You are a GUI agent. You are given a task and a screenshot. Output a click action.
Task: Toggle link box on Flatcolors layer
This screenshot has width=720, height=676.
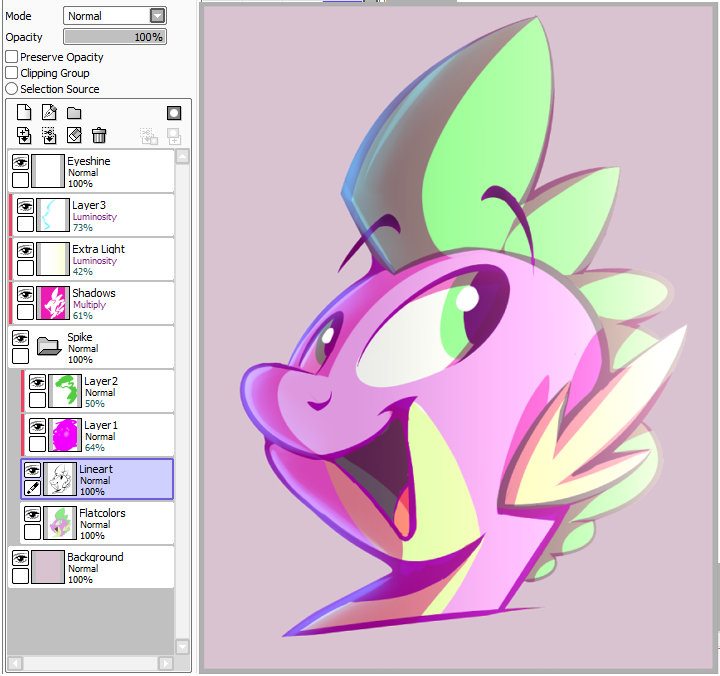point(32,532)
